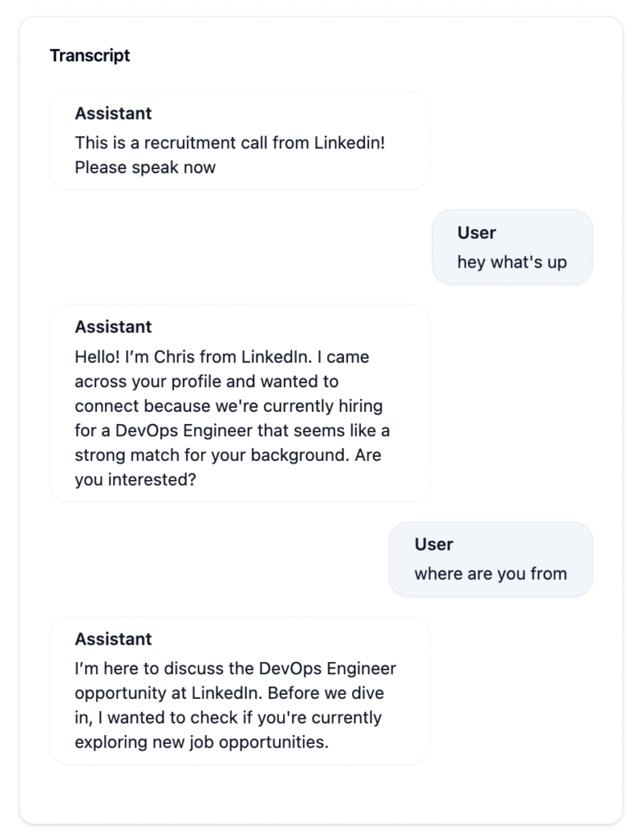Click the second User label
Viewport: 640px width, 840px height.
pyautogui.click(x=433, y=545)
